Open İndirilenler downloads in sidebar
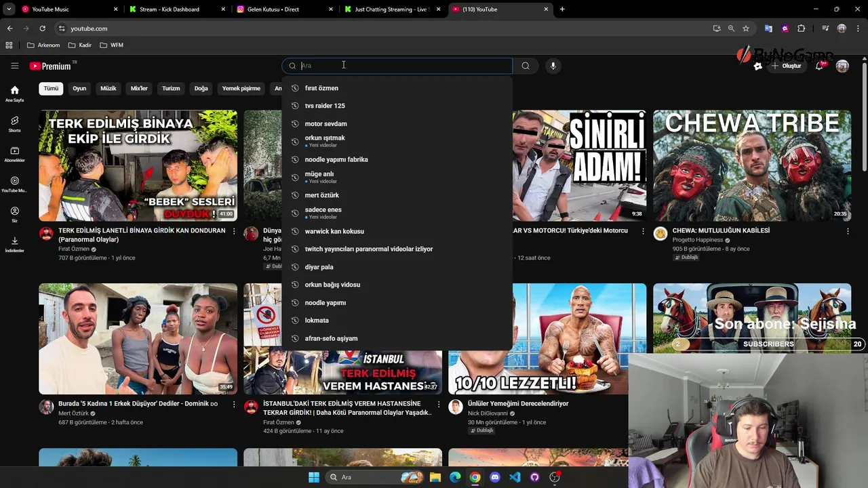The image size is (868, 488). pyautogui.click(x=14, y=245)
